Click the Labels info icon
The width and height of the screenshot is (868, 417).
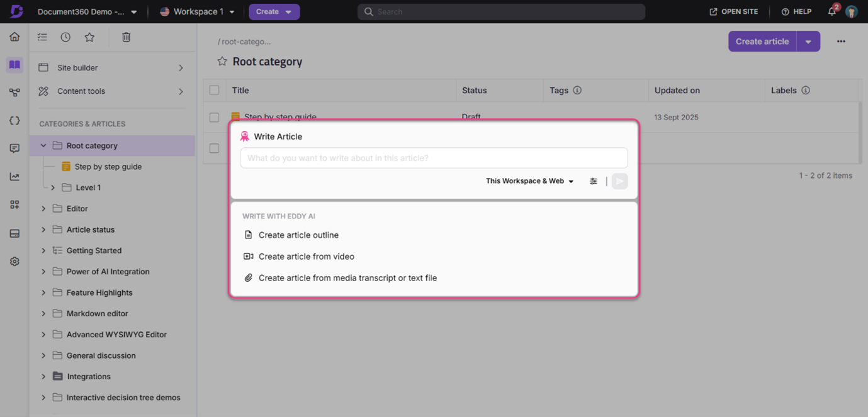(x=806, y=91)
